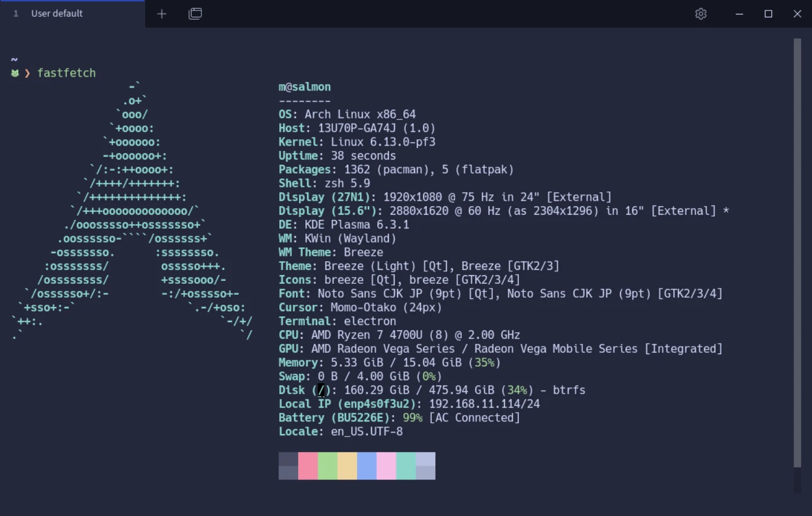This screenshot has width=812, height=516.
Task: Click the Font Noto Sans CJK JP line
Action: 501,294
